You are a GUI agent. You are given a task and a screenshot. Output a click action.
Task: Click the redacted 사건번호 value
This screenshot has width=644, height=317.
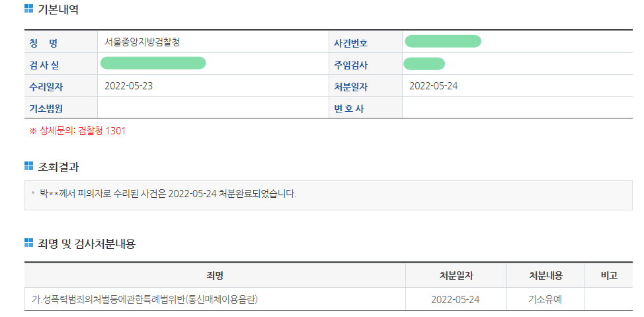443,42
